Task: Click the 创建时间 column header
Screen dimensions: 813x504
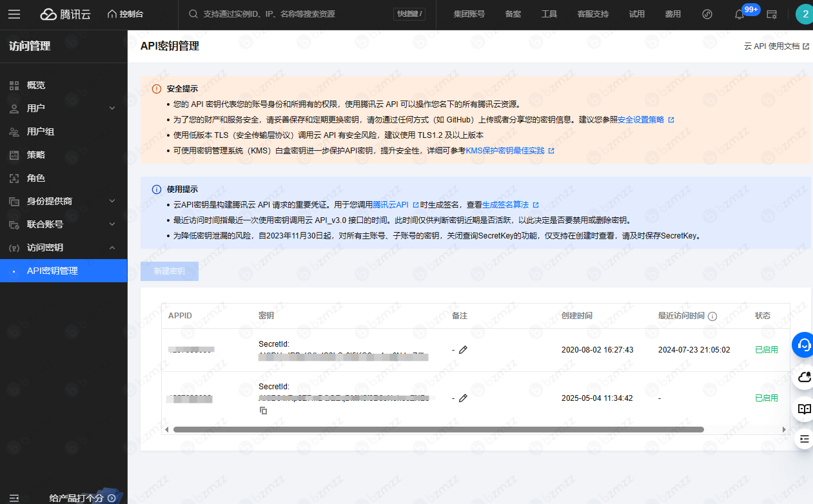Action: pos(577,316)
